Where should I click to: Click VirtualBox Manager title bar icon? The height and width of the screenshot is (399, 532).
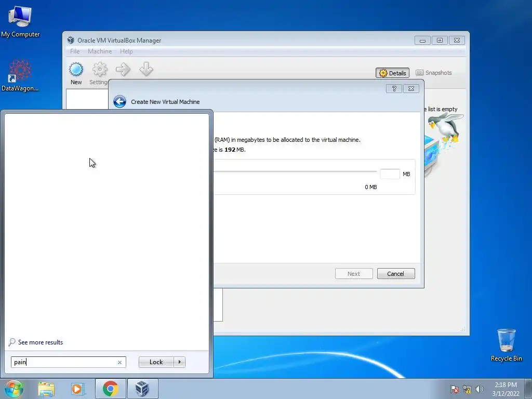[x=71, y=40]
